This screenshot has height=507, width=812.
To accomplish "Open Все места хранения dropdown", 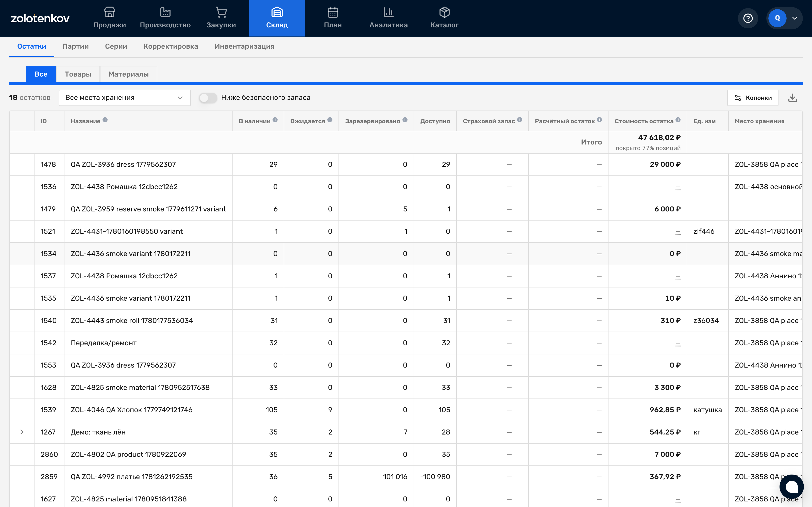I will pos(125,98).
